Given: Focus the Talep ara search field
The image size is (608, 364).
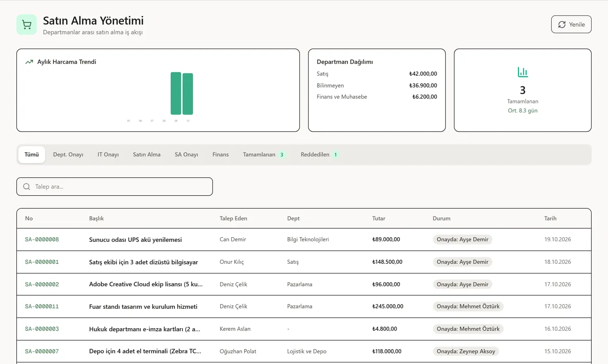Looking at the screenshot, I should pyautogui.click(x=115, y=187).
